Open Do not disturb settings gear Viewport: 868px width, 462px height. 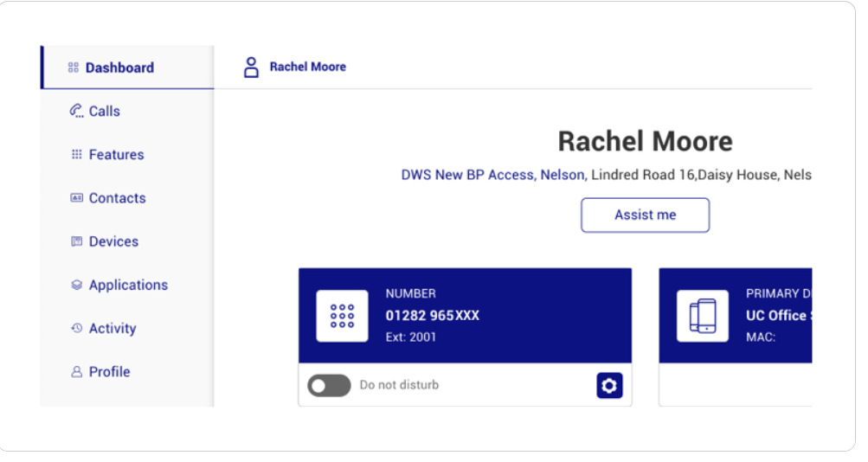pos(609,386)
